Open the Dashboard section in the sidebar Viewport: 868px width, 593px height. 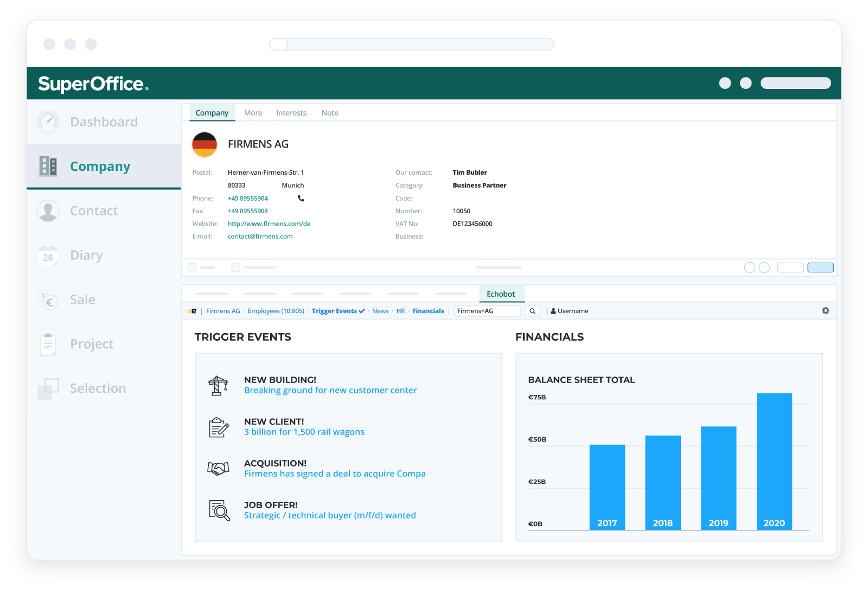48,122
